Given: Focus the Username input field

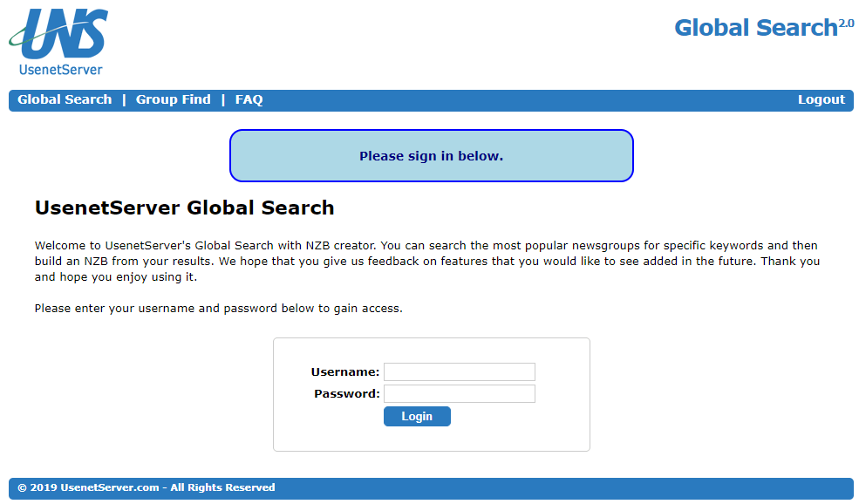Looking at the screenshot, I should [459, 371].
